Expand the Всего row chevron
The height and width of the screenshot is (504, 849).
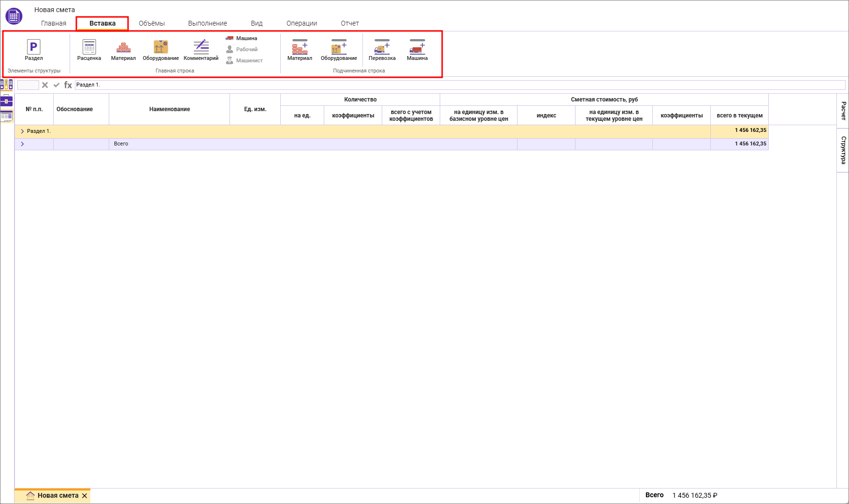22,144
